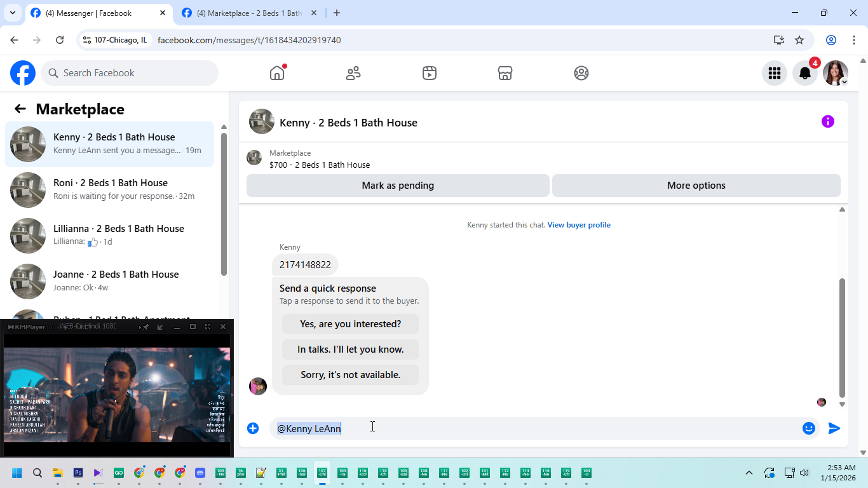Click the address bar URL facebook.com/messages
The width and height of the screenshot is (868, 488).
click(x=249, y=40)
